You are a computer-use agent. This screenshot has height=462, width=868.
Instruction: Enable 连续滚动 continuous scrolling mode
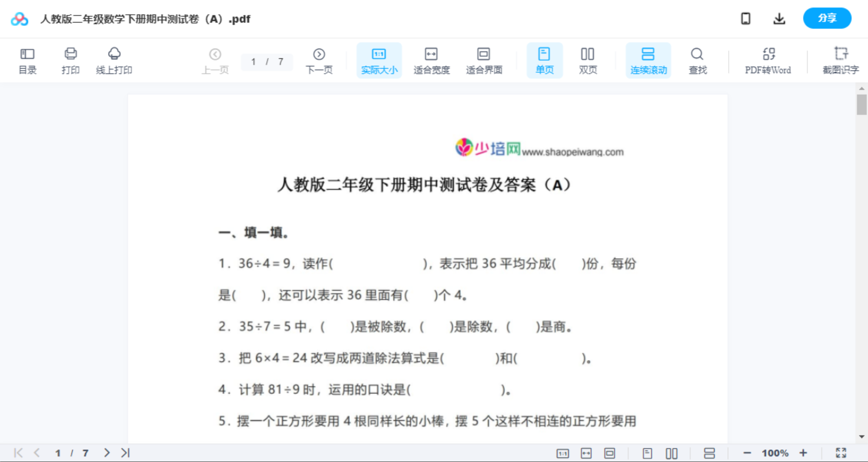point(648,60)
